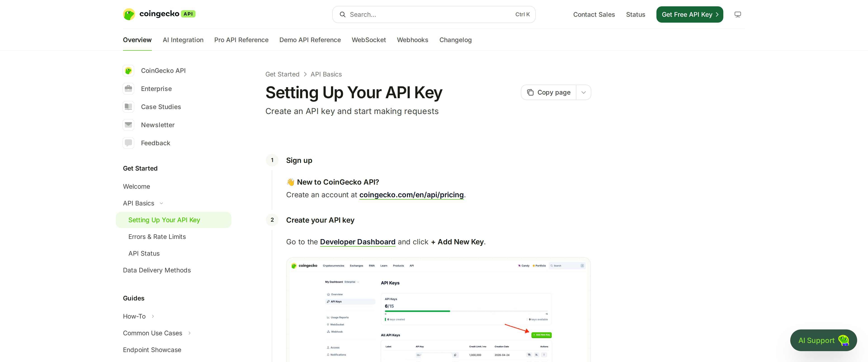Focus the Search input field

[x=434, y=14]
